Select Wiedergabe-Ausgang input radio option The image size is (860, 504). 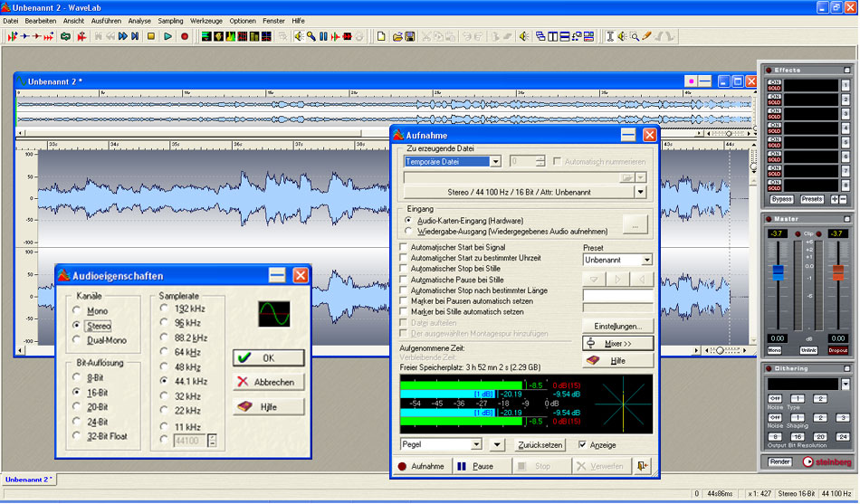click(408, 232)
